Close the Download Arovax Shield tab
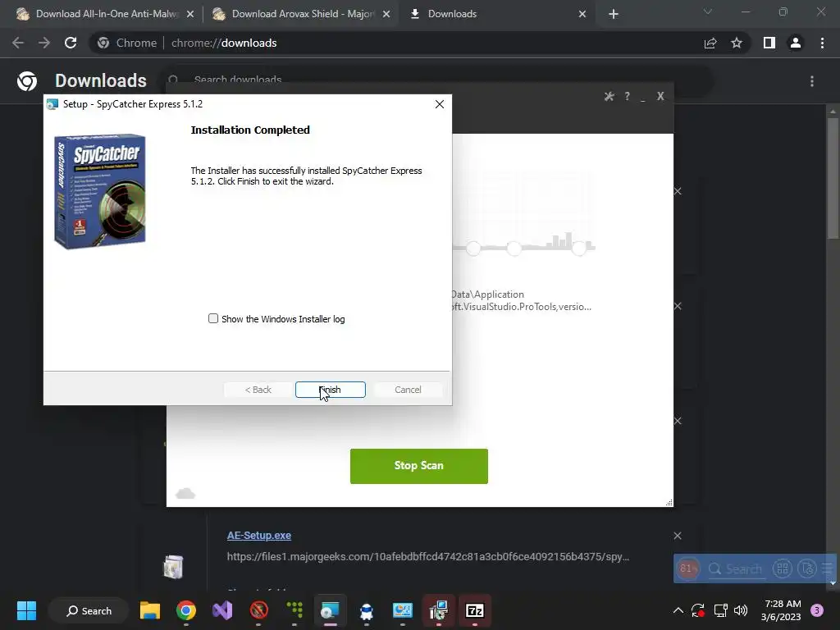 [386, 14]
